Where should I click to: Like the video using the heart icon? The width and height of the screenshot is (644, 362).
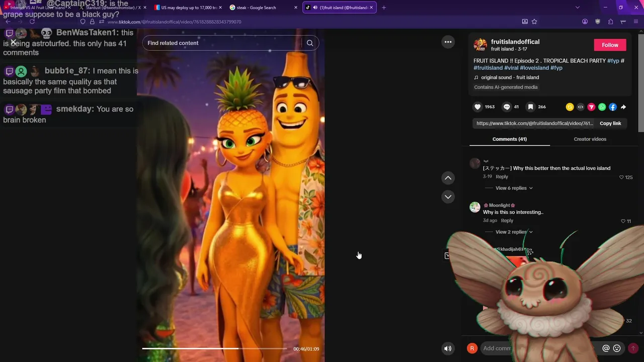pyautogui.click(x=477, y=107)
